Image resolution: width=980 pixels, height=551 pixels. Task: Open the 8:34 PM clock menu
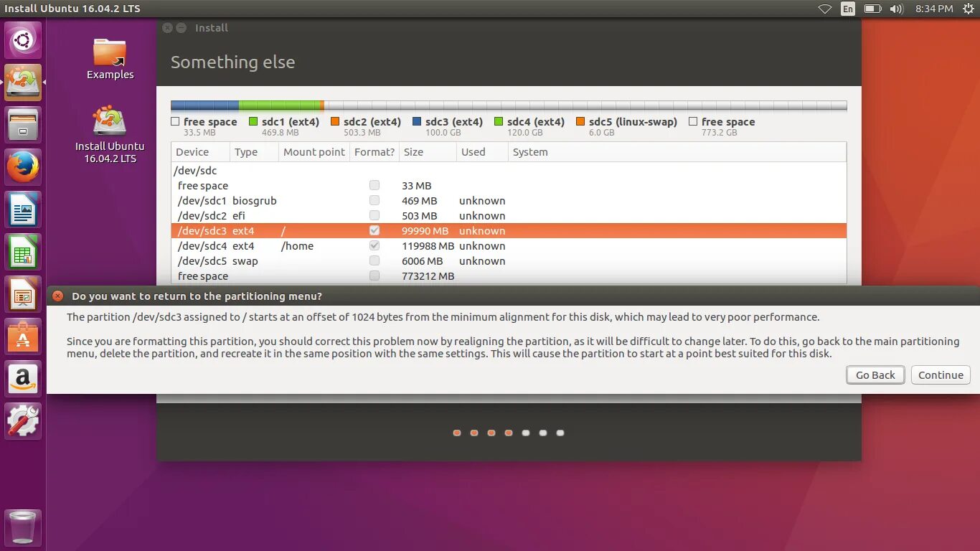pyautogui.click(x=934, y=9)
